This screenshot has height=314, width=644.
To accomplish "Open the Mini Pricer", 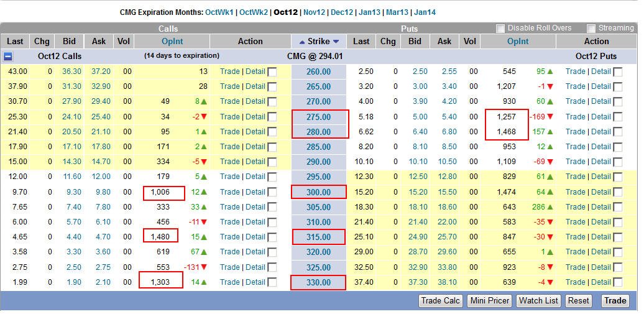I will [x=490, y=301].
